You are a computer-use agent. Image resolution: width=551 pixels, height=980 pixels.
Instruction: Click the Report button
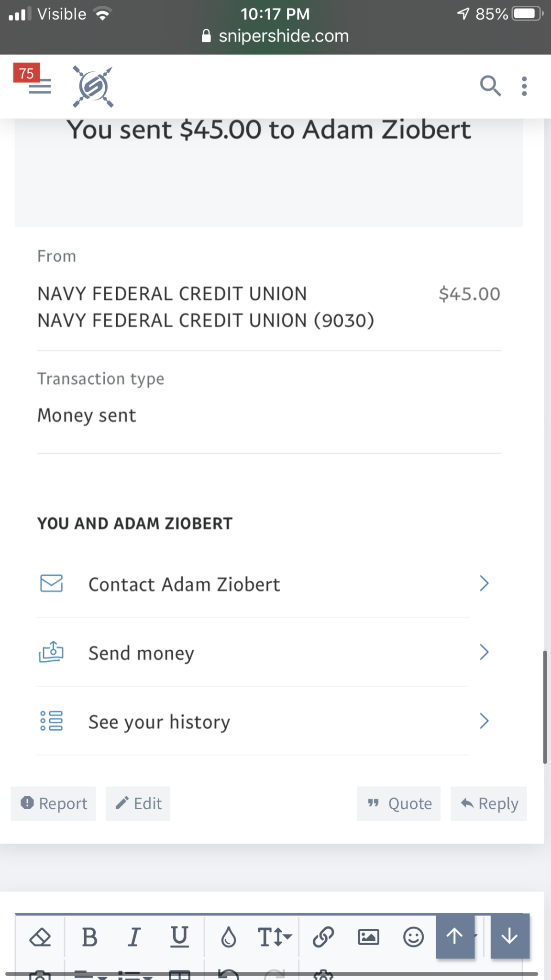pyautogui.click(x=54, y=803)
